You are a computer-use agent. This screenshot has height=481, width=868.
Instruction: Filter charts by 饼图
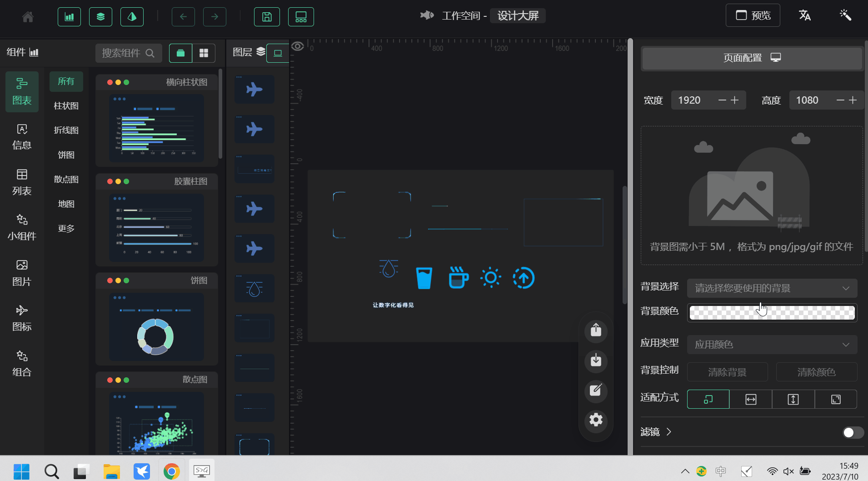[66, 155]
